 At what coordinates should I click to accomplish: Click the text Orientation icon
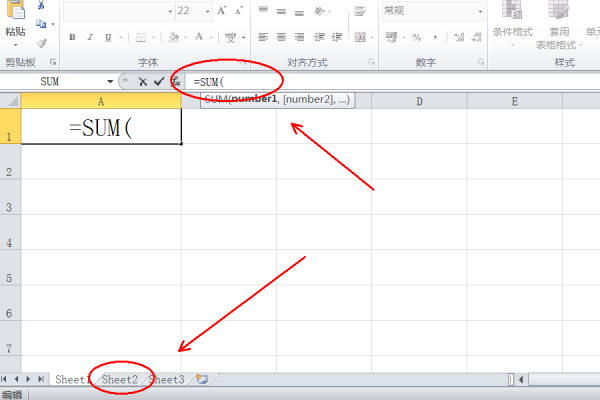pos(319,11)
